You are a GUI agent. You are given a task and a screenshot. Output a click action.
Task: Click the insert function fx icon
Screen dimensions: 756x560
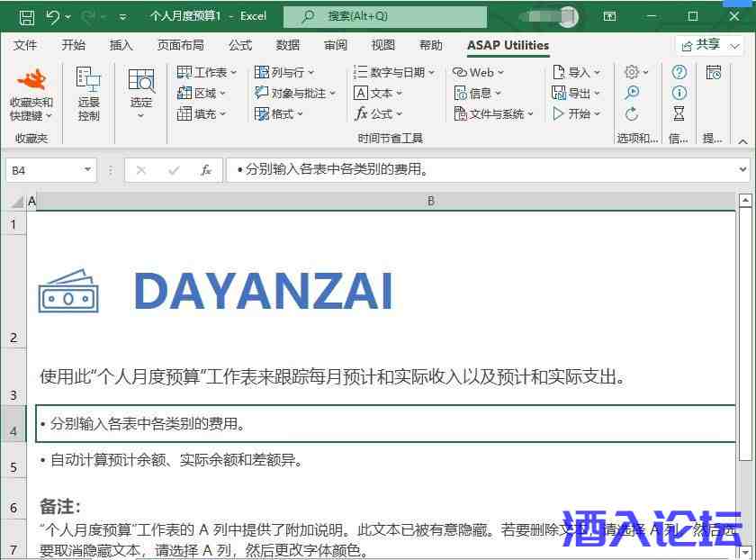[x=206, y=170]
